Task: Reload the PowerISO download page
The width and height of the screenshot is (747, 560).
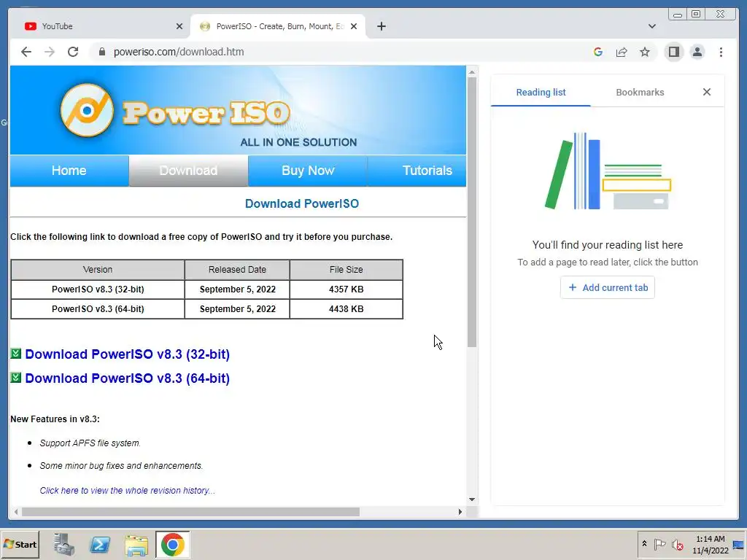Action: tap(73, 52)
